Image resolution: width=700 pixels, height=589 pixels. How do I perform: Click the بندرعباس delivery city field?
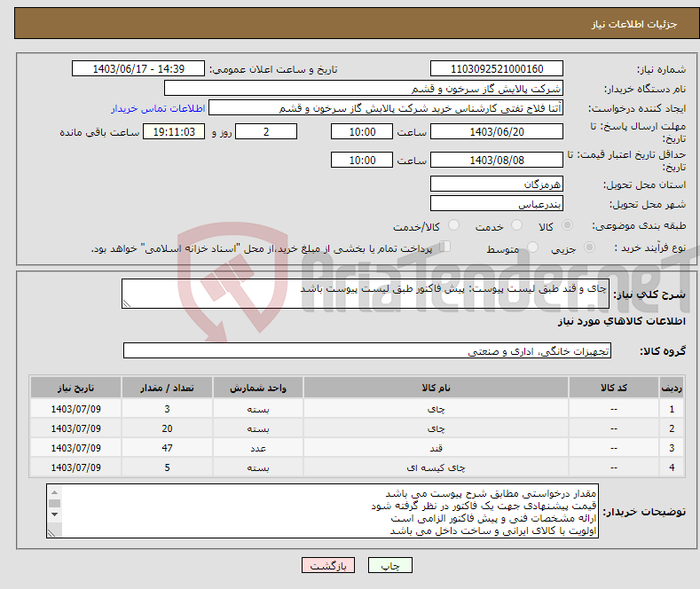(x=497, y=203)
